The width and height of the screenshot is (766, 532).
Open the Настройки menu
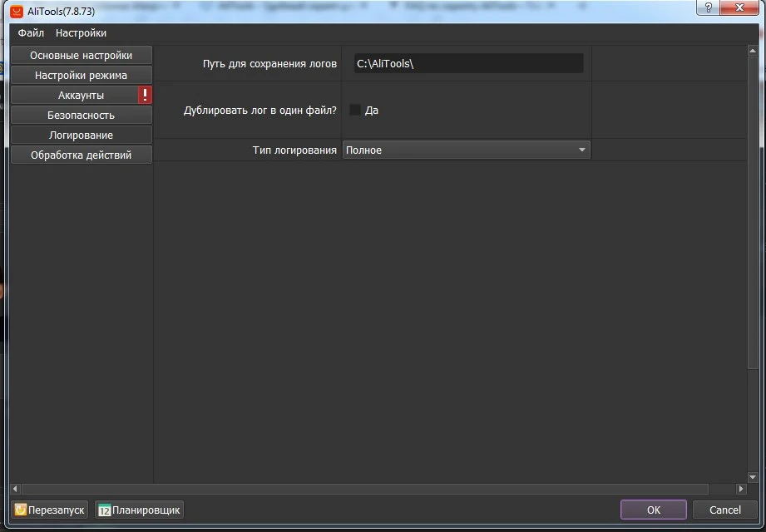point(82,32)
